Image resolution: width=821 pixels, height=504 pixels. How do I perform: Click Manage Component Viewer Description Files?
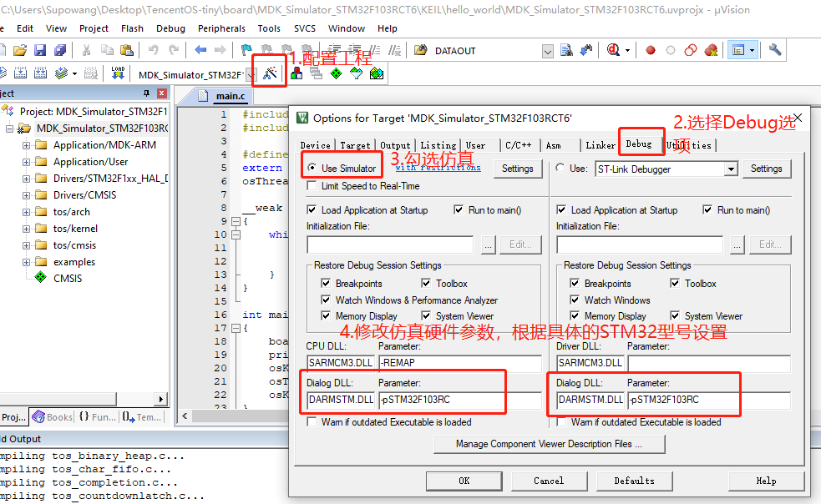coord(550,444)
